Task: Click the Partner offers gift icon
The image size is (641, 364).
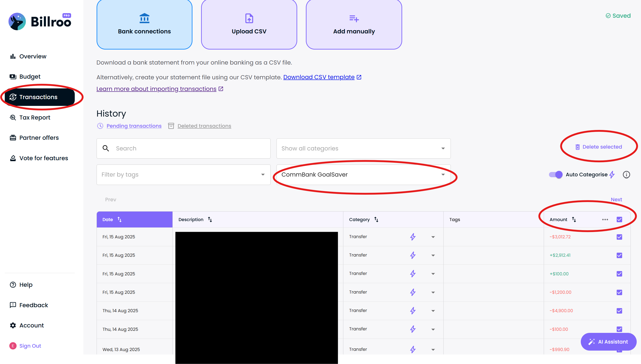Action: pyautogui.click(x=13, y=137)
